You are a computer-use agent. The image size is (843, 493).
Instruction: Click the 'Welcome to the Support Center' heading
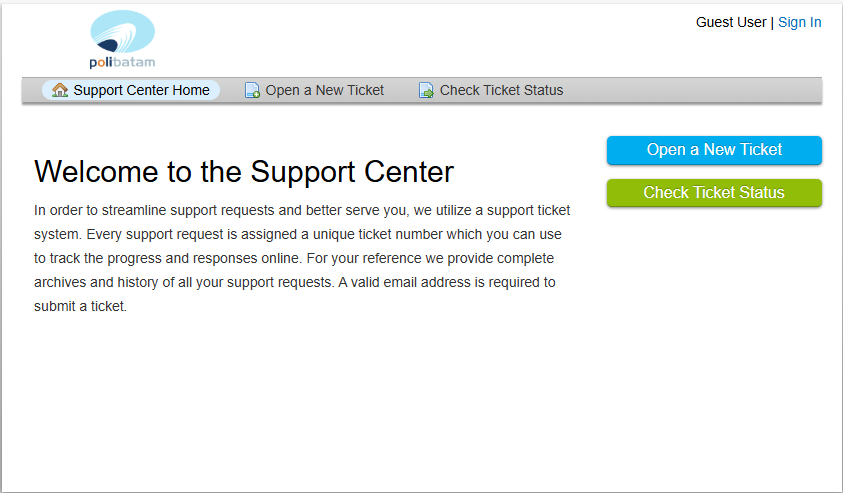pyautogui.click(x=244, y=172)
